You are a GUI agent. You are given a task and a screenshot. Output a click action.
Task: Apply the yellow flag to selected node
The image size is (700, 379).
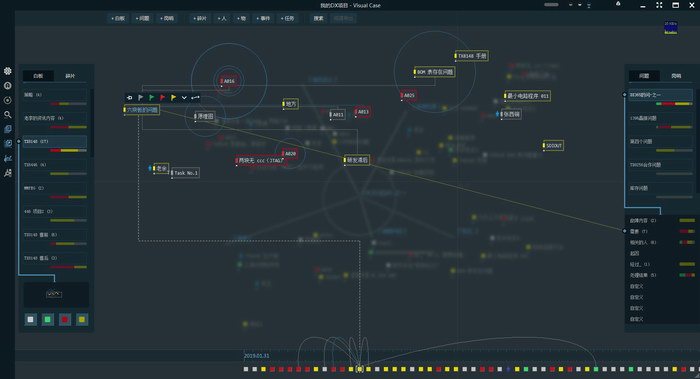(173, 97)
